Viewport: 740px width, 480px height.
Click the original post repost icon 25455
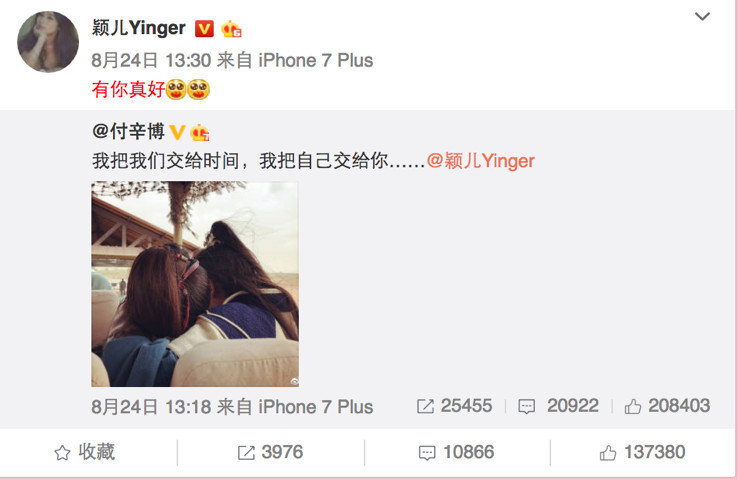pyautogui.click(x=454, y=406)
